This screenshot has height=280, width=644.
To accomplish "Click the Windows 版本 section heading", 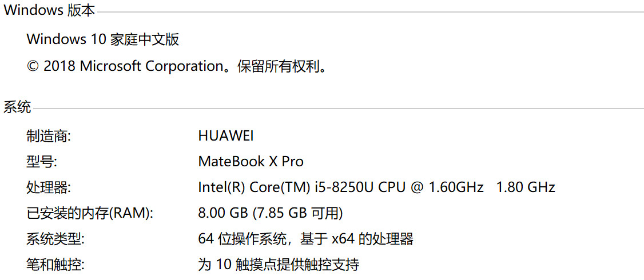I will pos(50,10).
